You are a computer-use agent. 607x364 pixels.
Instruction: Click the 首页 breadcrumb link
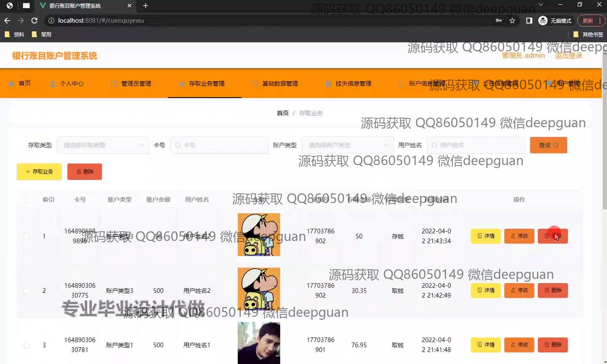click(x=283, y=113)
